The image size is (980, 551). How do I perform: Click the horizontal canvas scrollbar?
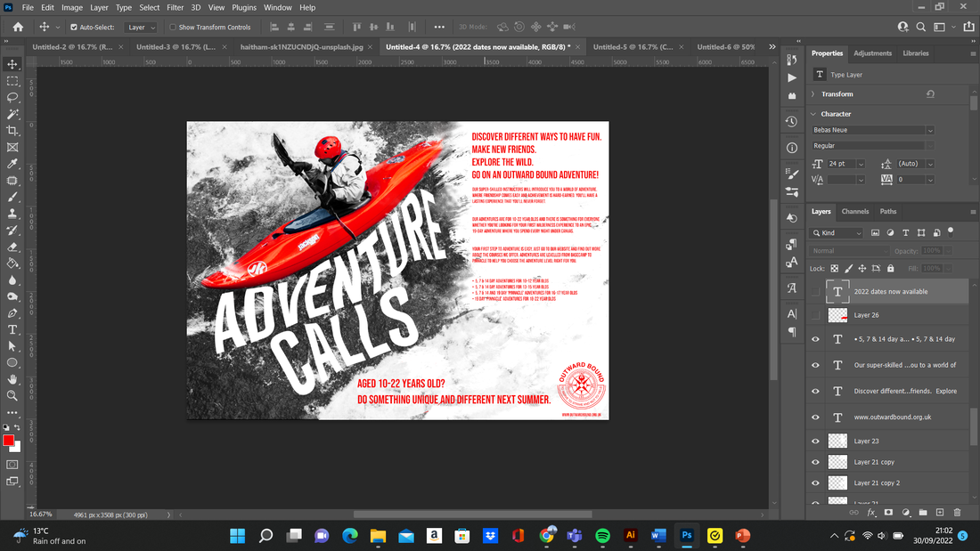472,515
